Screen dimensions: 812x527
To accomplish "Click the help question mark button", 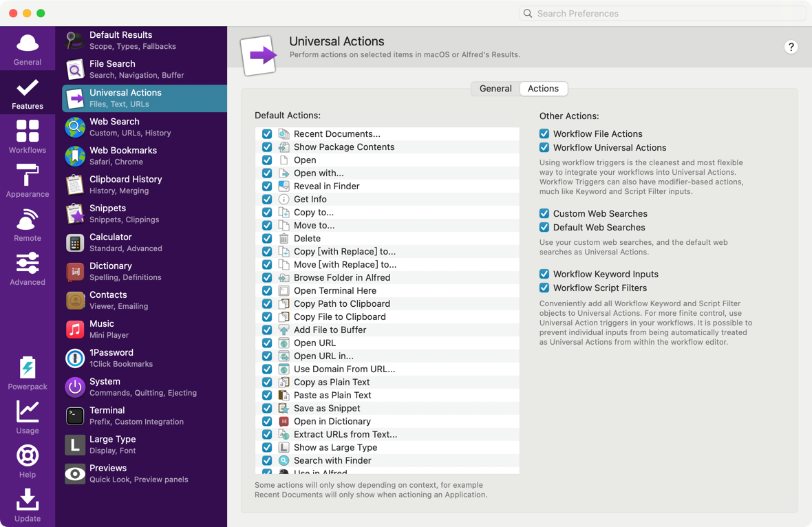I will 791,47.
